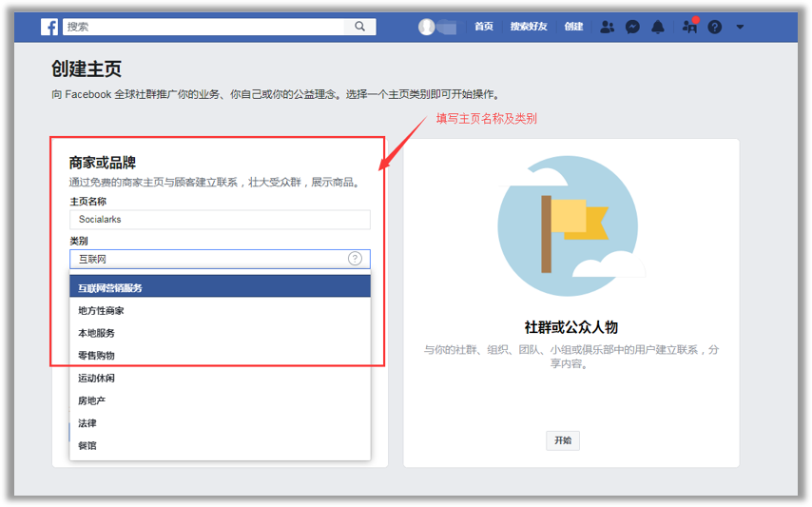Click the 类别 field containing 互联网

220,259
